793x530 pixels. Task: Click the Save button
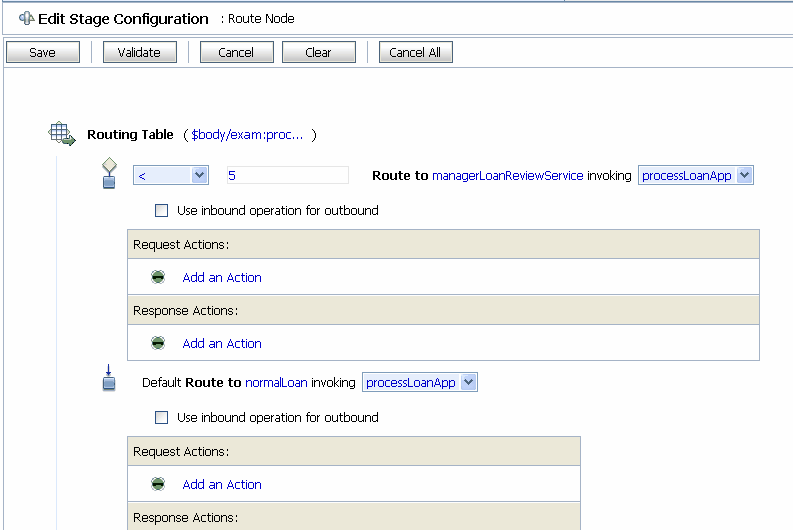(x=43, y=52)
